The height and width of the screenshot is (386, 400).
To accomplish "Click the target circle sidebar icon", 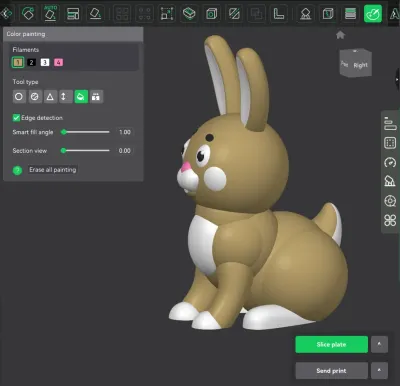I will point(390,201).
